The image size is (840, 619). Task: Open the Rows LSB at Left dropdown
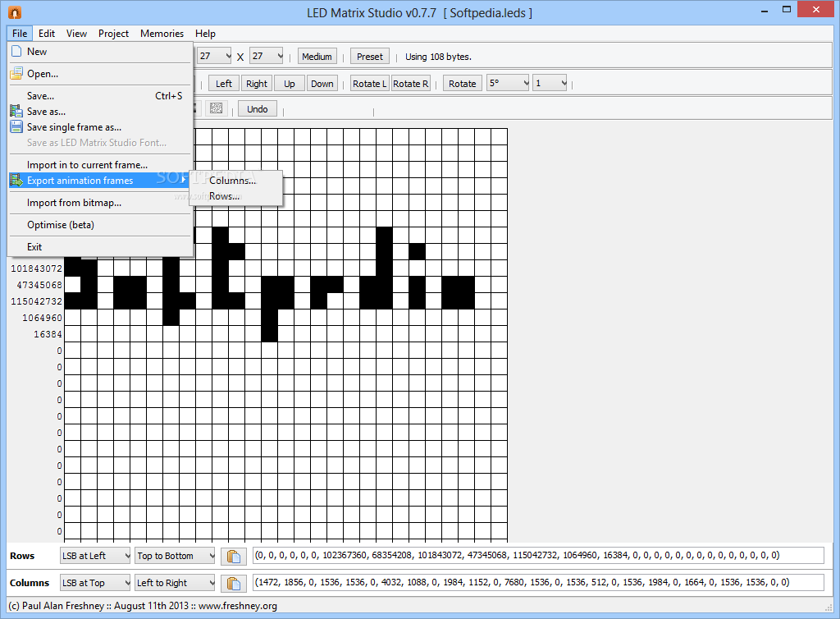coord(95,556)
